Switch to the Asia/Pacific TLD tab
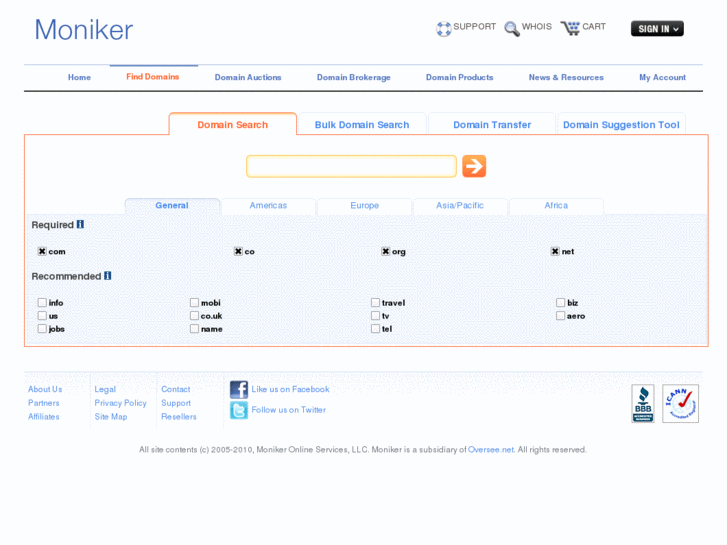The height and width of the screenshot is (545, 727). pyautogui.click(x=460, y=206)
